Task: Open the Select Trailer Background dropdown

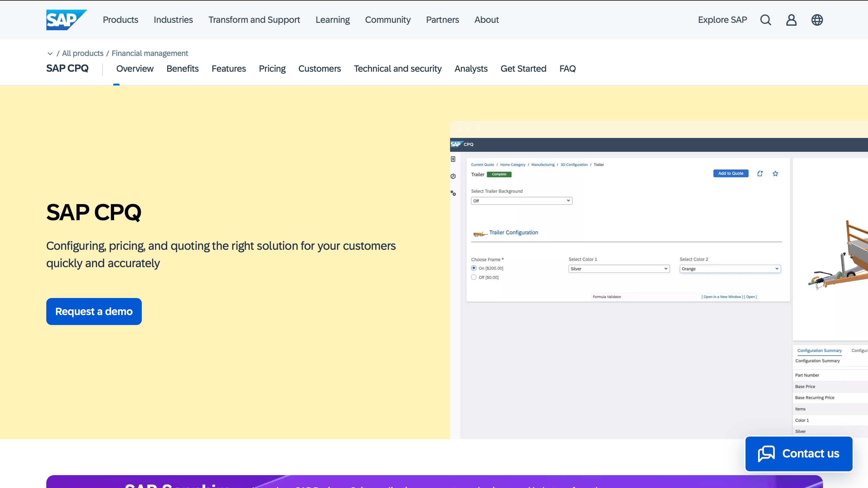Action: point(522,201)
